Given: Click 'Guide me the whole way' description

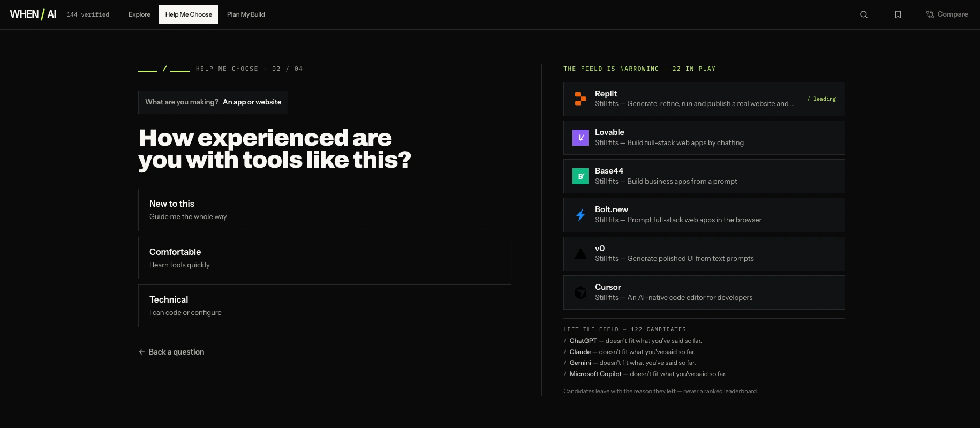Looking at the screenshot, I should [x=188, y=217].
